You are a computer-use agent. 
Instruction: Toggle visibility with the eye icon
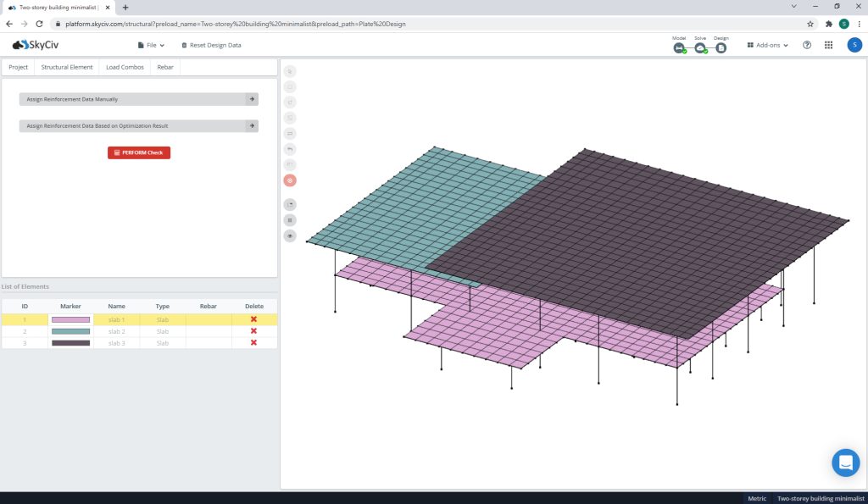(x=290, y=236)
